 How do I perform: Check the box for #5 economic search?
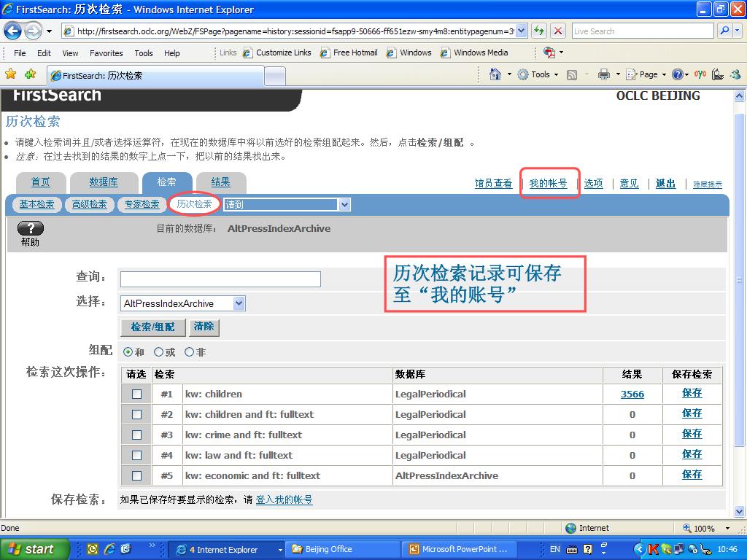(x=136, y=475)
